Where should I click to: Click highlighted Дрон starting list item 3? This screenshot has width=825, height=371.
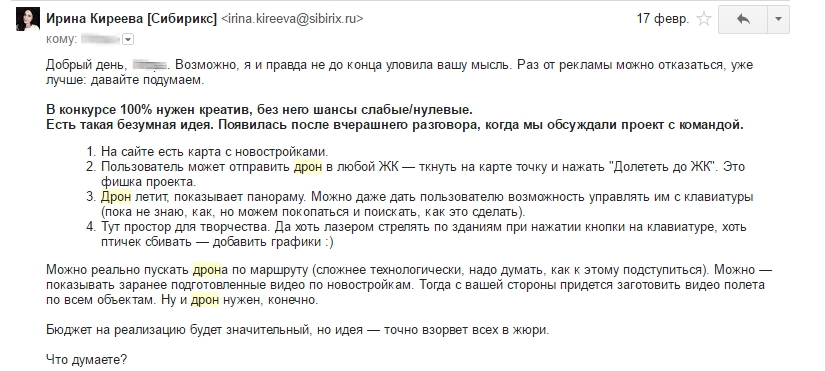click(116, 197)
